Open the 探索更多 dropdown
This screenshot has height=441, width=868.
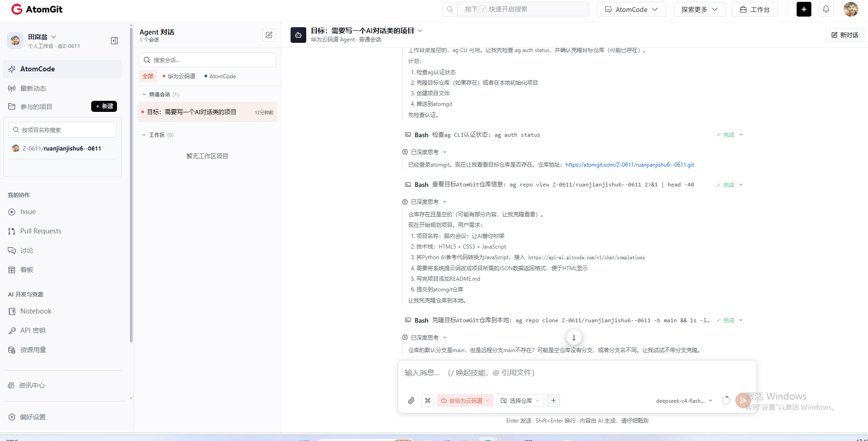coord(699,9)
